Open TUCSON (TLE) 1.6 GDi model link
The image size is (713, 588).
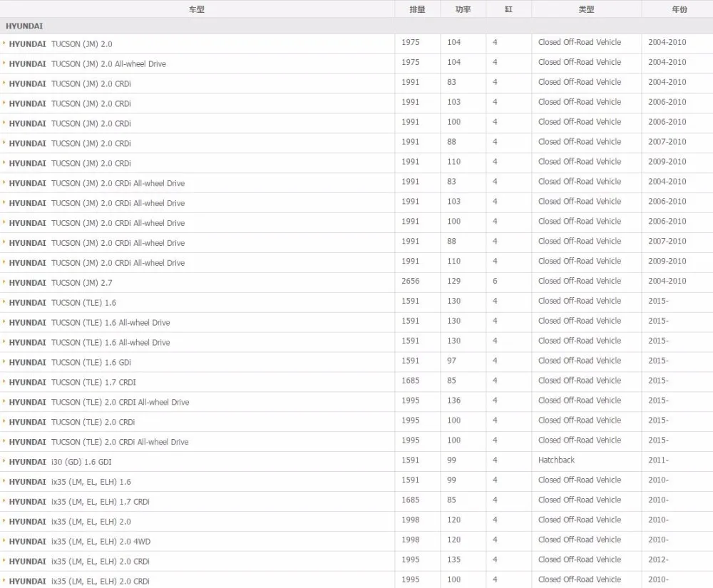70,363
